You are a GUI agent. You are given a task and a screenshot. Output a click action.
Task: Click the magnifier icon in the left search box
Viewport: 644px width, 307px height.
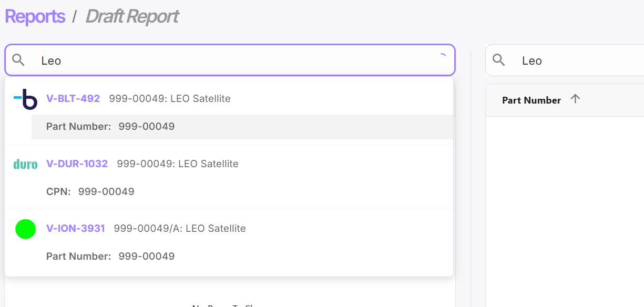(18, 60)
